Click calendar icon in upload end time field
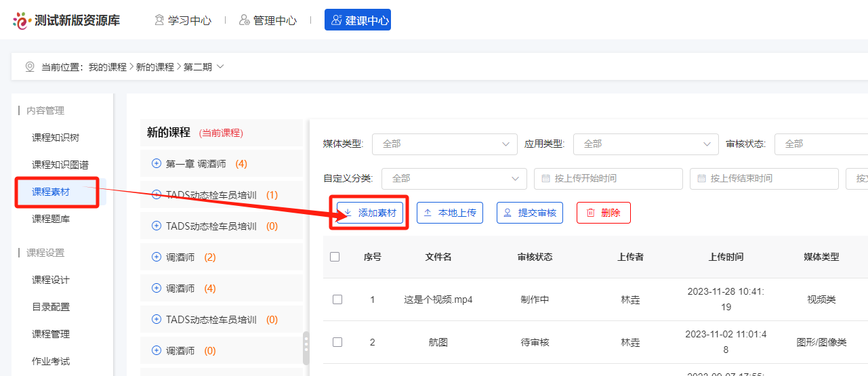Image resolution: width=868 pixels, height=376 pixels. click(x=701, y=178)
